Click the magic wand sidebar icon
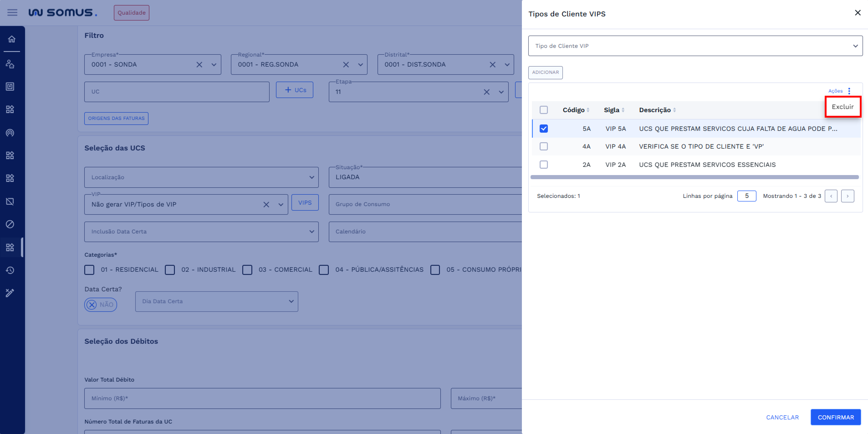This screenshot has width=868, height=434. 10,293
